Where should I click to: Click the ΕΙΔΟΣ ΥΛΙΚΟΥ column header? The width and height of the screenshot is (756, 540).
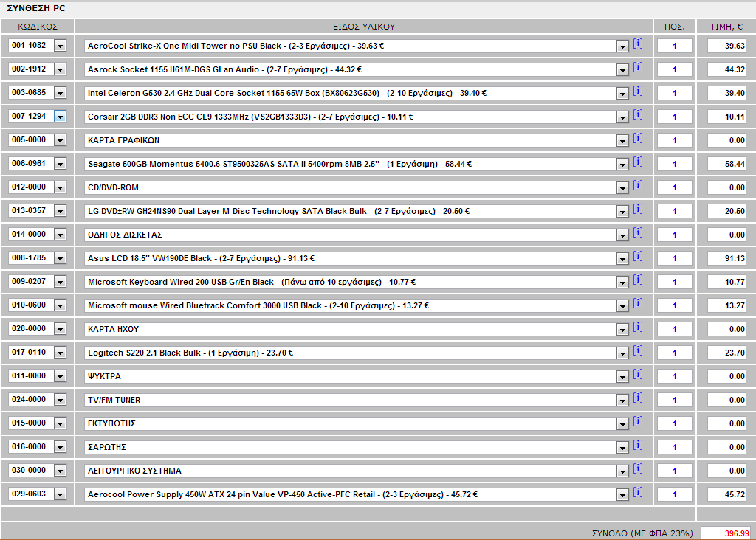click(x=364, y=27)
